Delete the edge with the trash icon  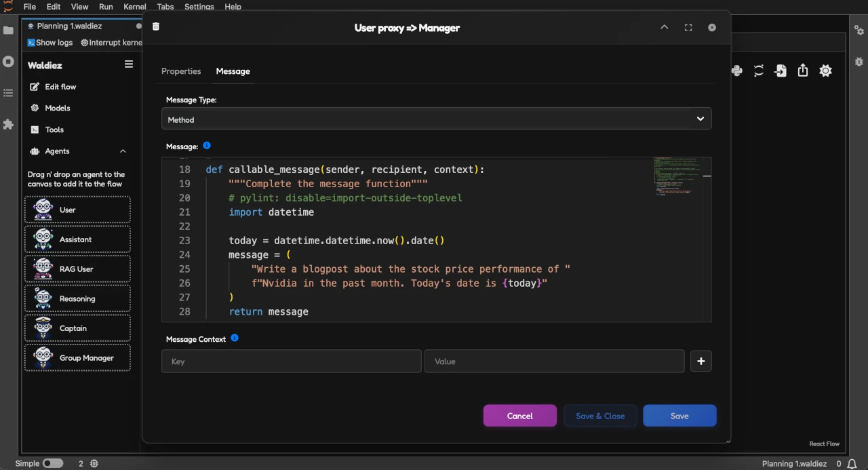pyautogui.click(x=156, y=26)
